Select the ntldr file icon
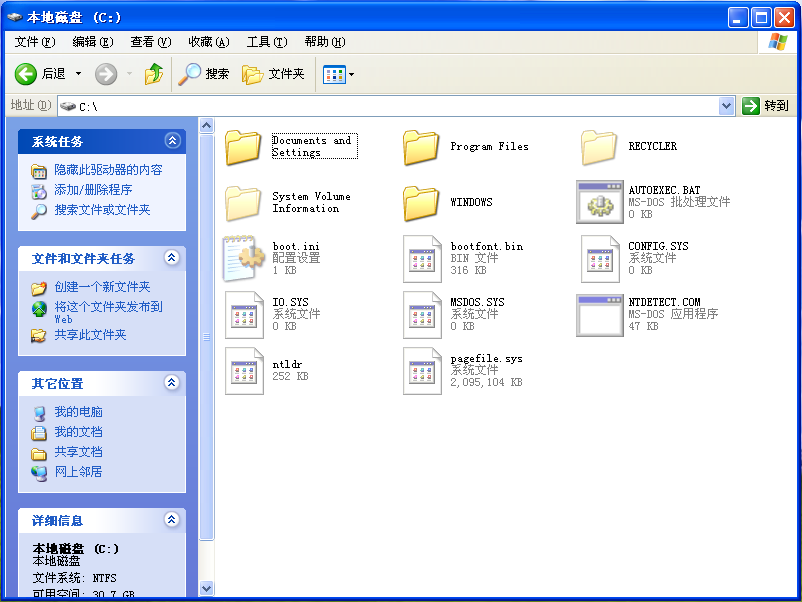This screenshot has height=602, width=802. tap(244, 371)
